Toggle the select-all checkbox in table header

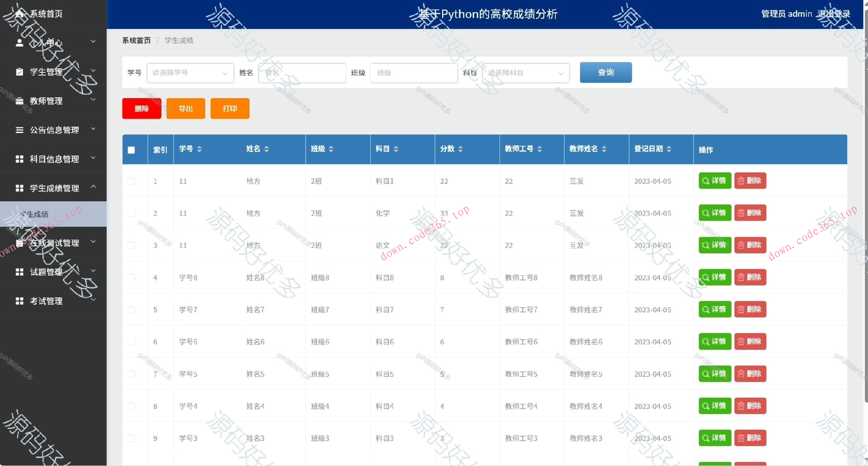[131, 149]
